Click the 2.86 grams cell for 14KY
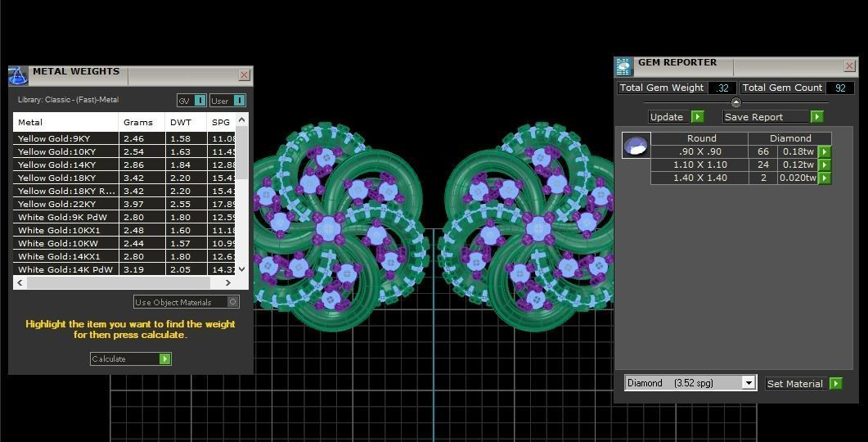 click(142, 165)
